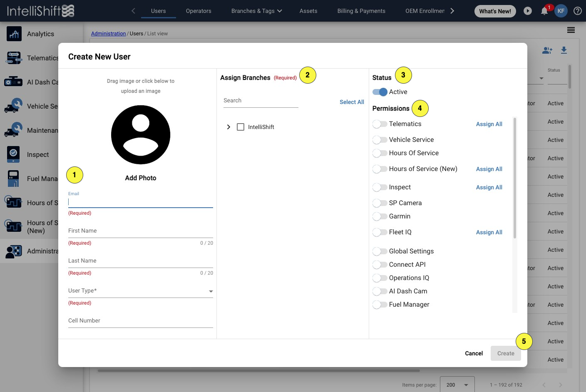Open the KF user profile avatar
Viewport: 586px width, 392px height.
click(561, 11)
